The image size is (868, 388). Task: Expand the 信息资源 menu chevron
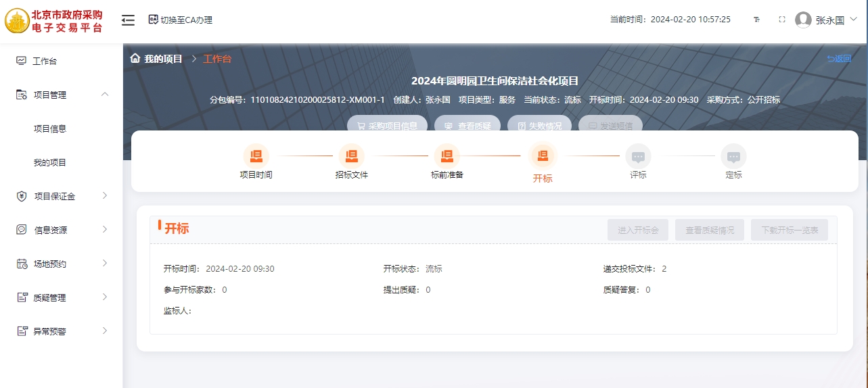click(x=105, y=230)
